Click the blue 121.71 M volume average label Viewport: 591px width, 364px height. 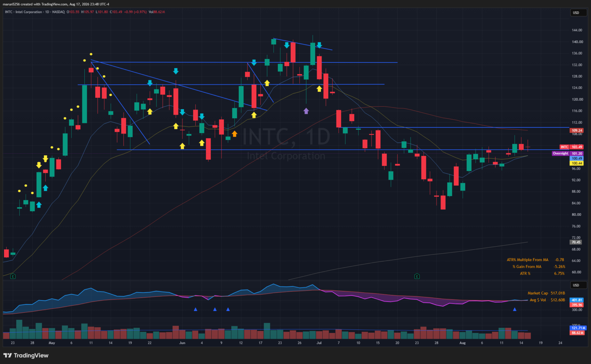click(x=578, y=328)
